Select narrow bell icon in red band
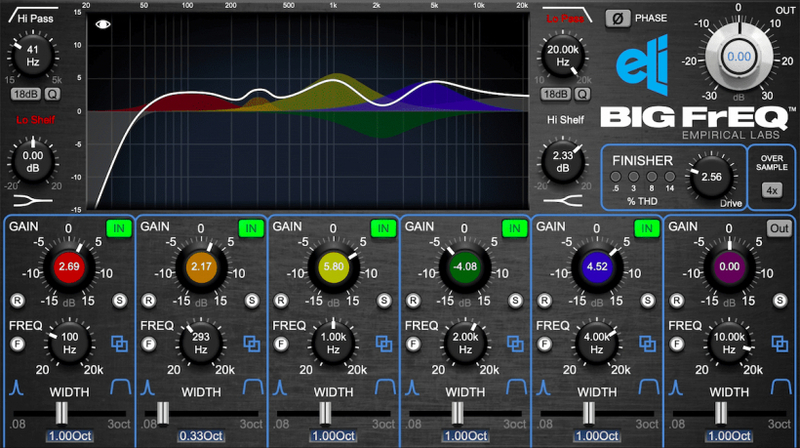 point(16,388)
